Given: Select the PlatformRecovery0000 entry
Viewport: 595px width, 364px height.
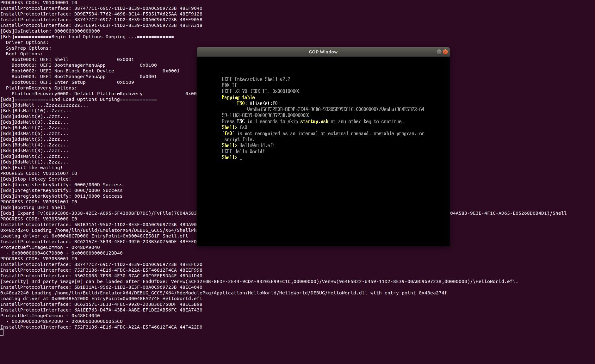Looking at the screenshot, I should coord(77,93).
